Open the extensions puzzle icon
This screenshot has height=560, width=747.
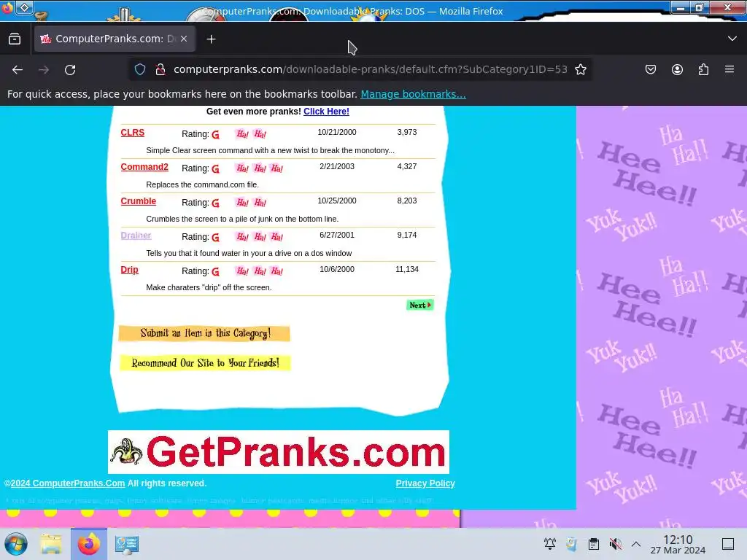pyautogui.click(x=703, y=69)
